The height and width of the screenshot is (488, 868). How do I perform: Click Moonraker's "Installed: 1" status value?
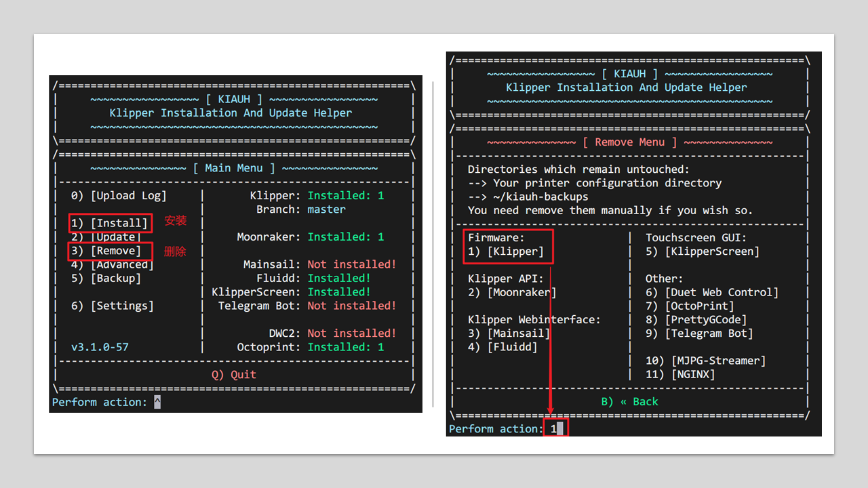(x=346, y=237)
